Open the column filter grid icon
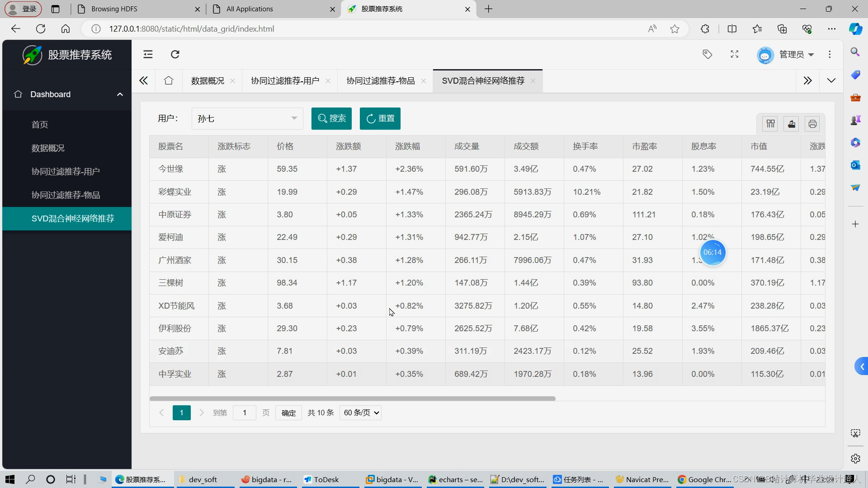Image resolution: width=868 pixels, height=488 pixels. pyautogui.click(x=771, y=124)
